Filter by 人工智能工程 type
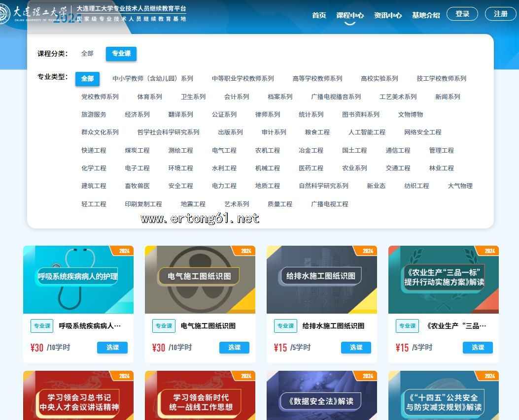Viewport: 519px width, 420px height. pos(367,132)
